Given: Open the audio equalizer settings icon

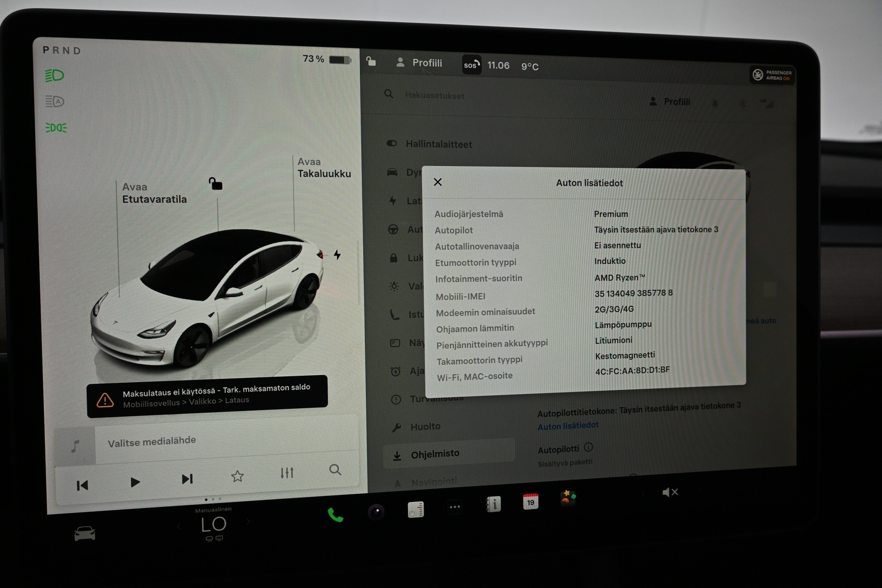Looking at the screenshot, I should point(287,473).
